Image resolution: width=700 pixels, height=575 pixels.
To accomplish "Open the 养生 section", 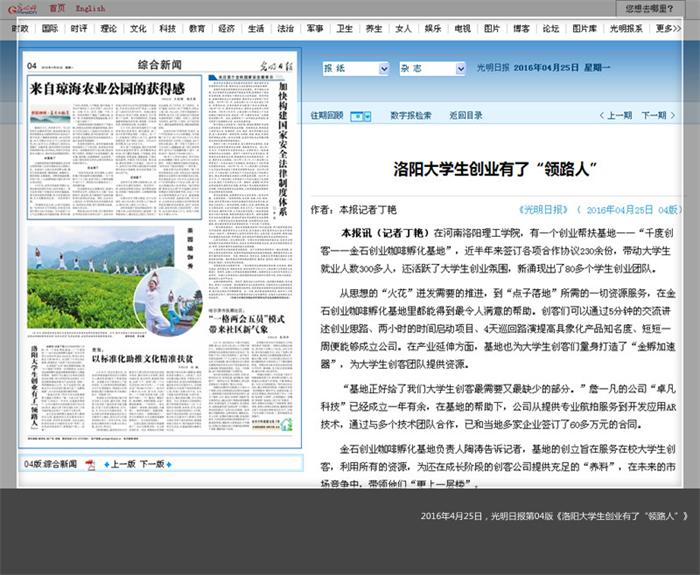I will pyautogui.click(x=374, y=29).
